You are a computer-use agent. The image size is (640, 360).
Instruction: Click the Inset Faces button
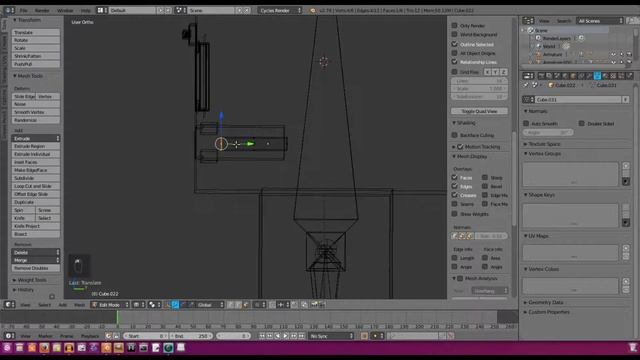36,162
